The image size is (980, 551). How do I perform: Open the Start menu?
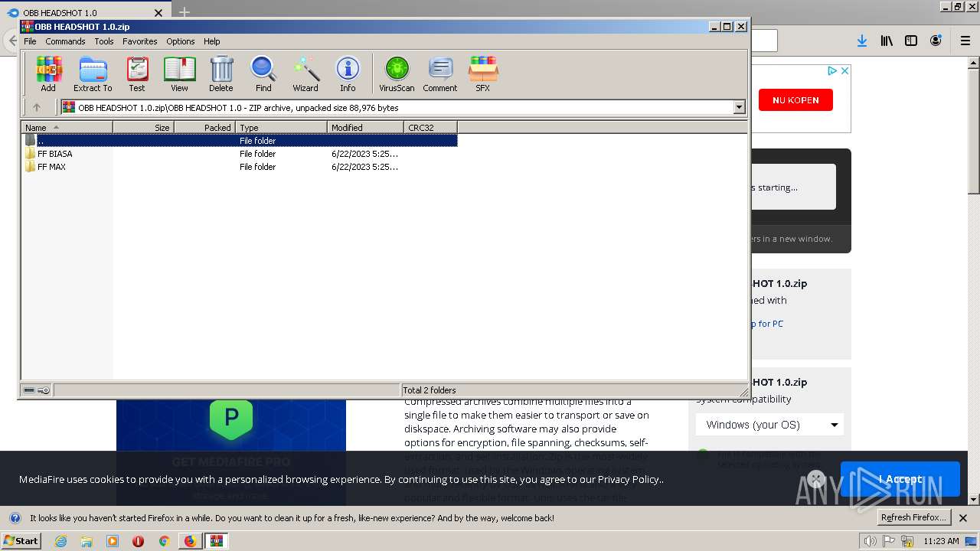[x=21, y=541]
